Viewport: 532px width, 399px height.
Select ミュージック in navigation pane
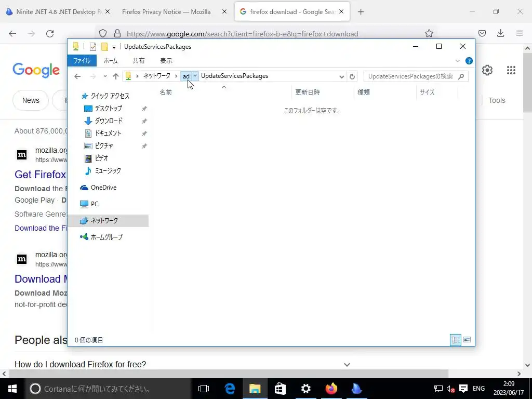108,170
